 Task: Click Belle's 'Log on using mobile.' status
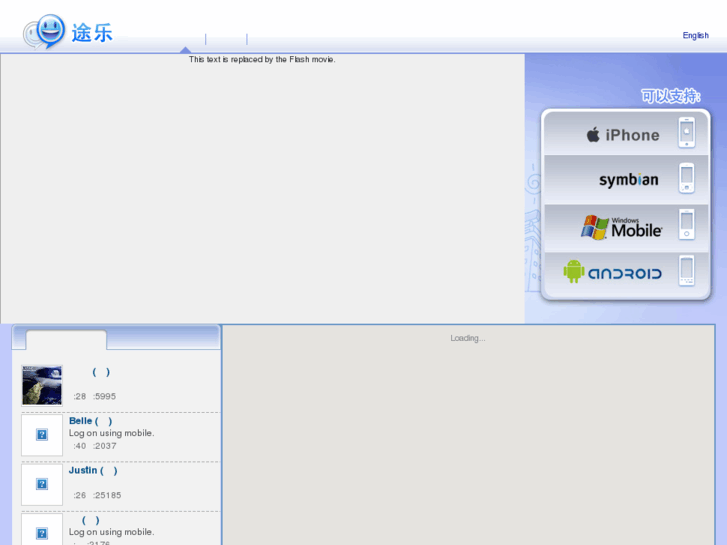click(111, 433)
